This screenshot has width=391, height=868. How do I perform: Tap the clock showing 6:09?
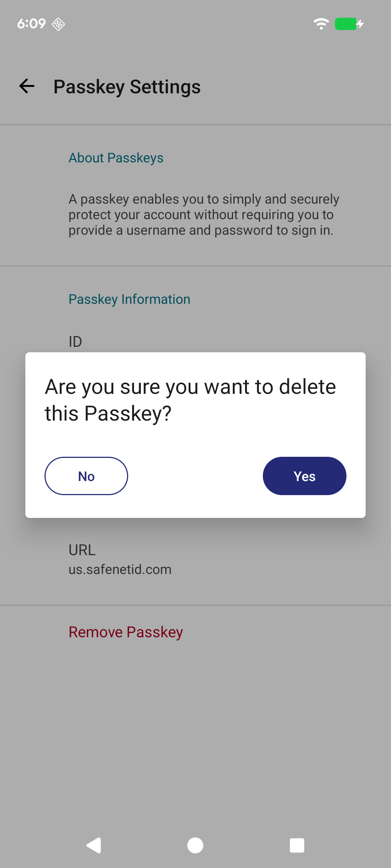(32, 23)
